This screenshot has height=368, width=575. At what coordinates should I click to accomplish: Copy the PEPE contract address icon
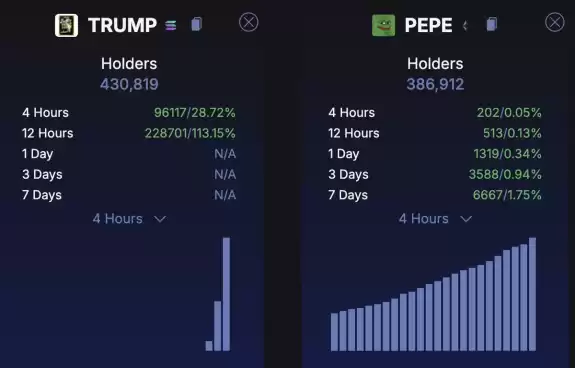pyautogui.click(x=492, y=25)
